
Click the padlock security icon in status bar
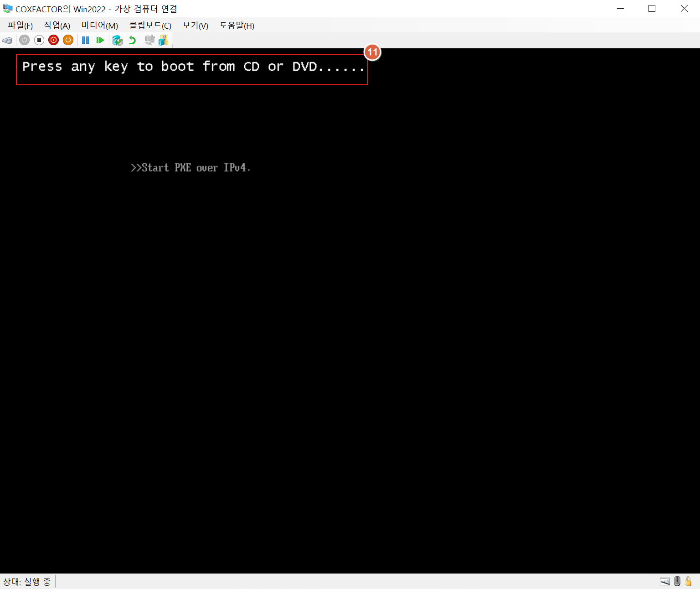coord(689,581)
